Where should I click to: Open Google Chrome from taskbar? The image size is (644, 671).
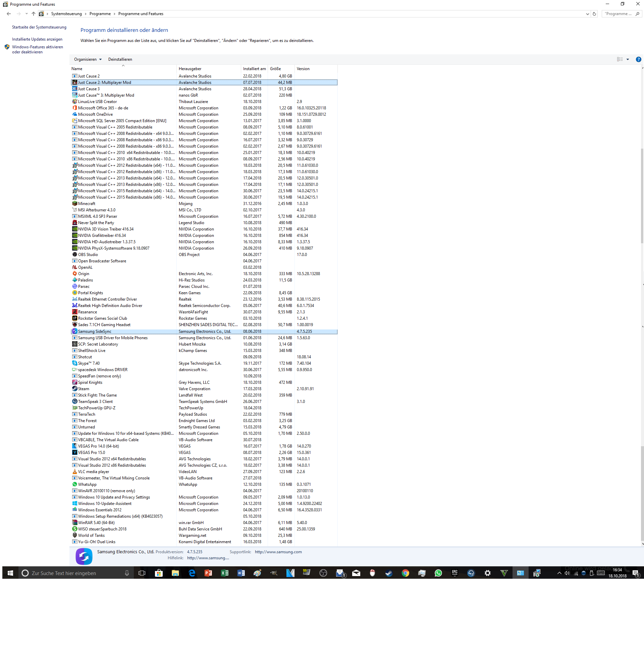pos(405,573)
